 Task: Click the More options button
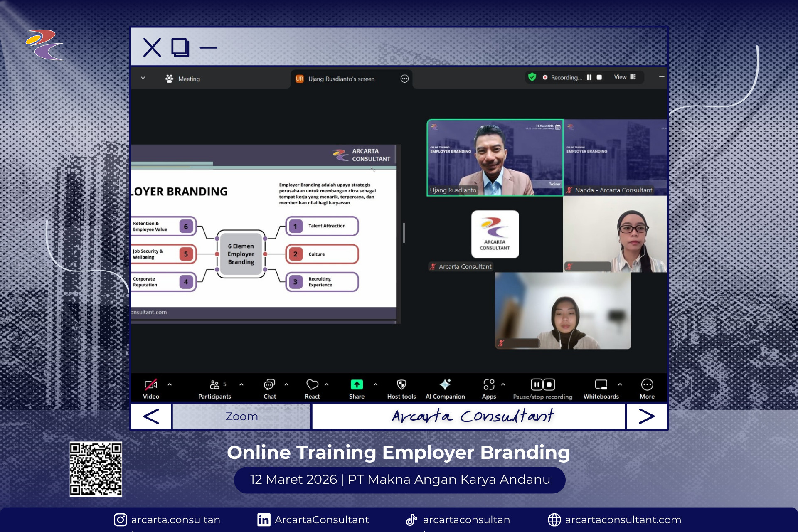[x=647, y=385]
